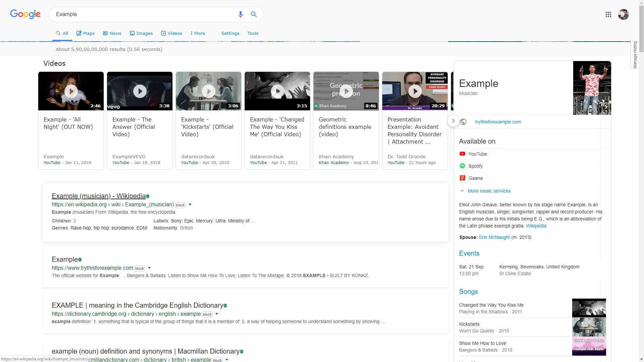Image resolution: width=644 pixels, height=362 pixels.
Task: Show next videos with carousel arrow
Action: tap(453, 121)
